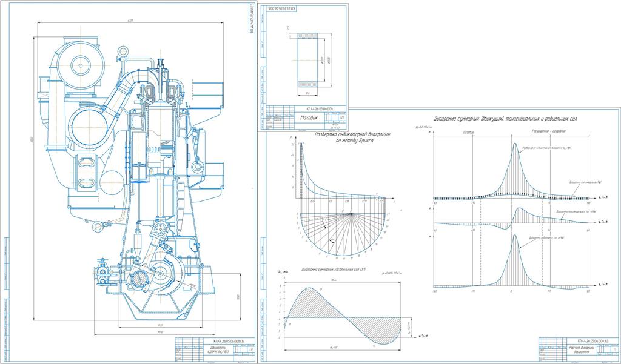Click the middle tangential-force curve in the forces diagram

[x=512, y=220]
